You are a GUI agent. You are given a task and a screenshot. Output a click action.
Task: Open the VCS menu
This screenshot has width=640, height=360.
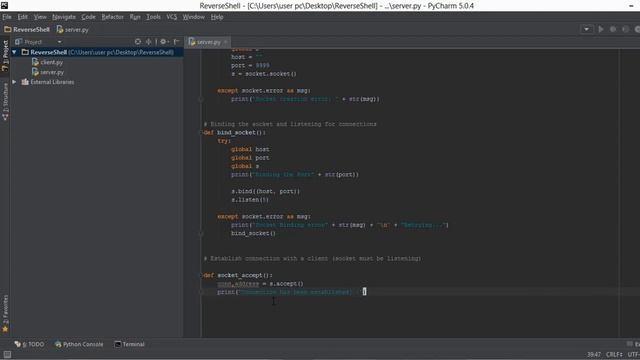(x=171, y=17)
